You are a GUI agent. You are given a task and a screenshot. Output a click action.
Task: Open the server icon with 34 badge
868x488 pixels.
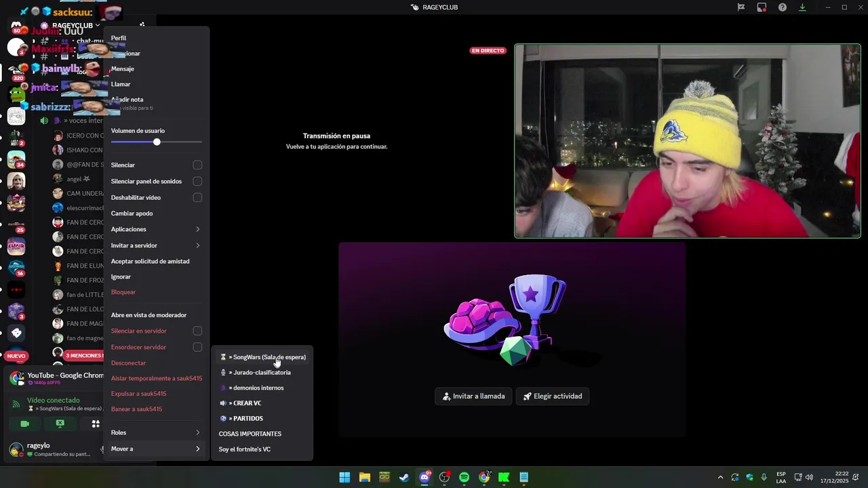(16, 160)
